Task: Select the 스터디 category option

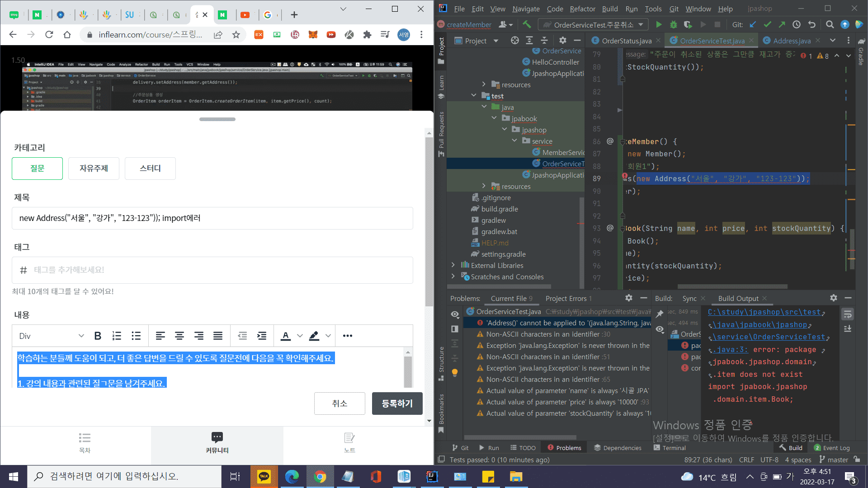Action: coord(150,168)
